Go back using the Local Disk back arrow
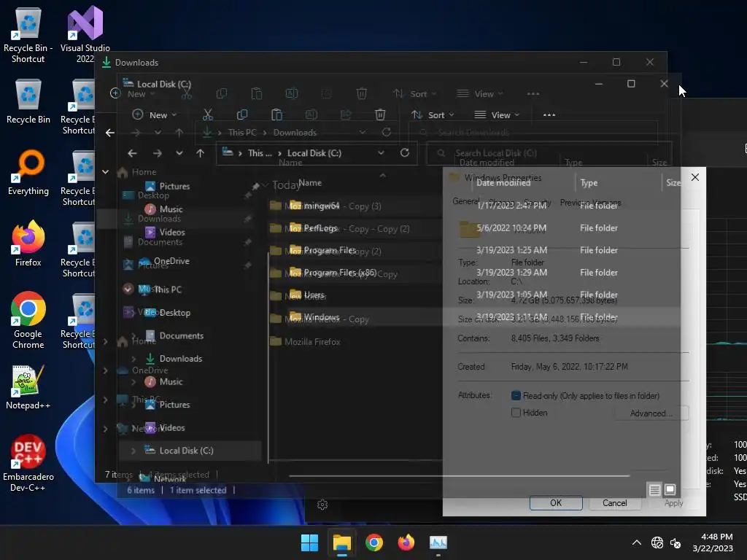 133,153
